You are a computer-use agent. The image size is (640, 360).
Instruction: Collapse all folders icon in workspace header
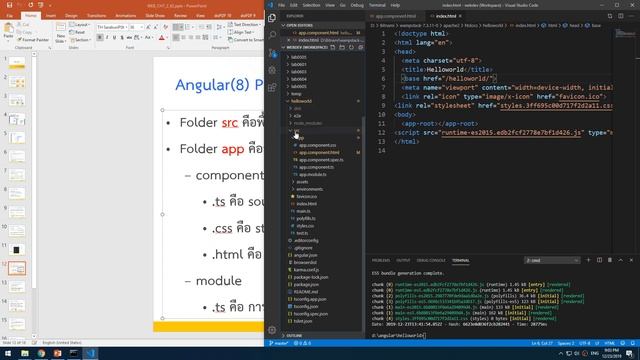pos(360,47)
